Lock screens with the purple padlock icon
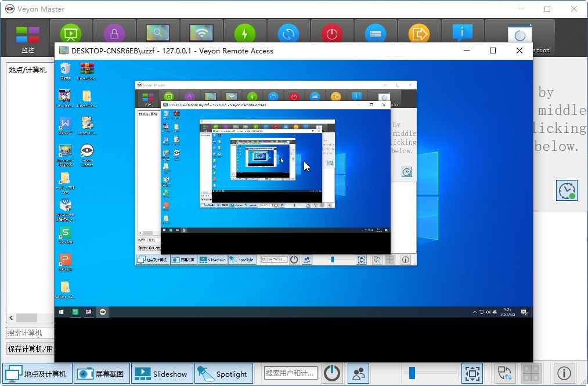This screenshot has width=588, height=386. pyautogui.click(x=114, y=34)
